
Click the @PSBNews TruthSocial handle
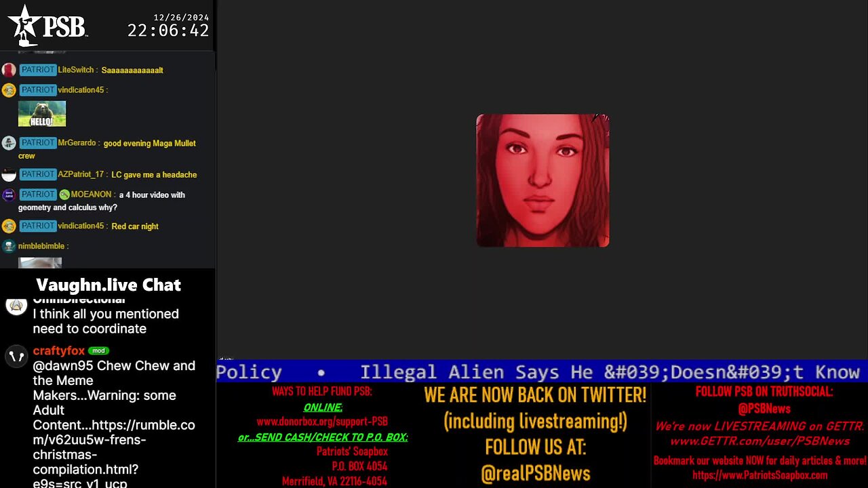(764, 409)
